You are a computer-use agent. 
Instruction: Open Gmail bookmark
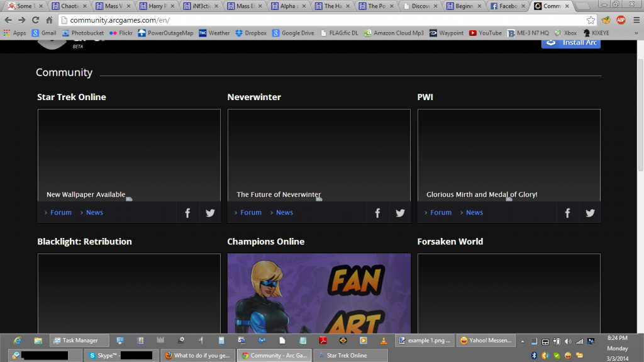(x=44, y=33)
